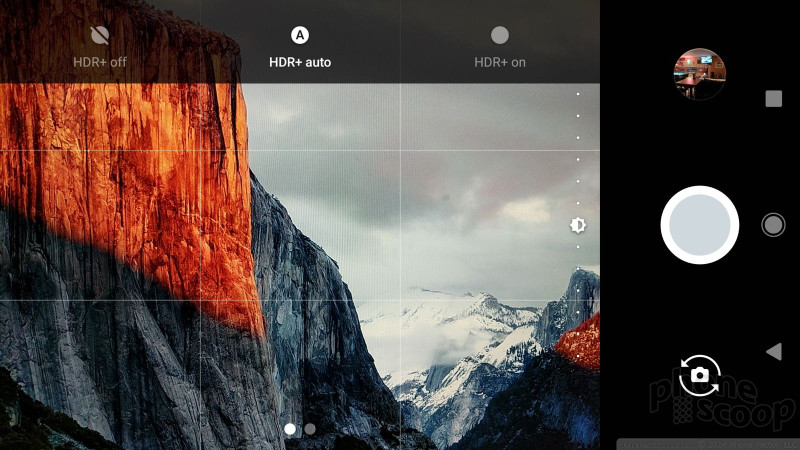
Task: Select the HDR+ on option
Action: (x=499, y=47)
